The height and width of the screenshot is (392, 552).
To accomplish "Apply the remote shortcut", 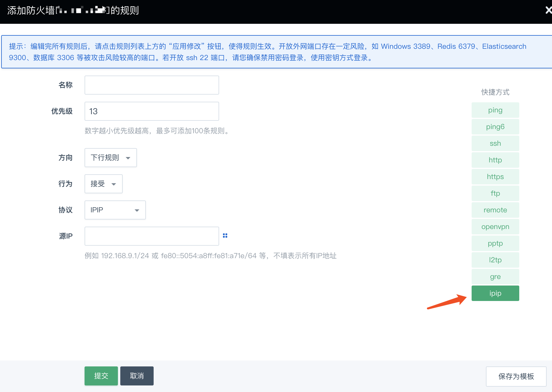I will [495, 210].
